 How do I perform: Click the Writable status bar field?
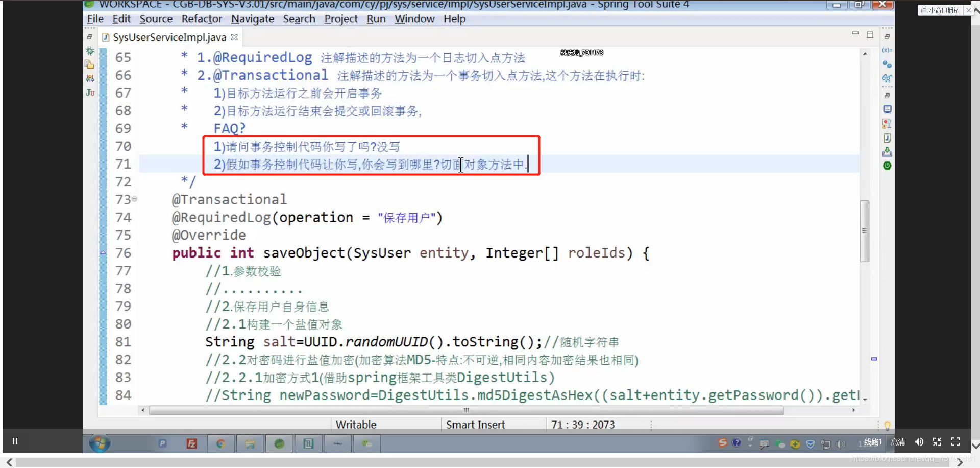click(x=356, y=425)
